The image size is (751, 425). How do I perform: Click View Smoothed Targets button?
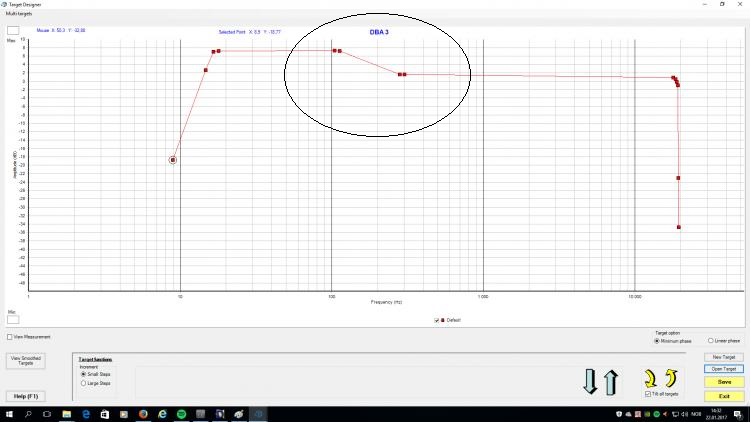tap(26, 361)
